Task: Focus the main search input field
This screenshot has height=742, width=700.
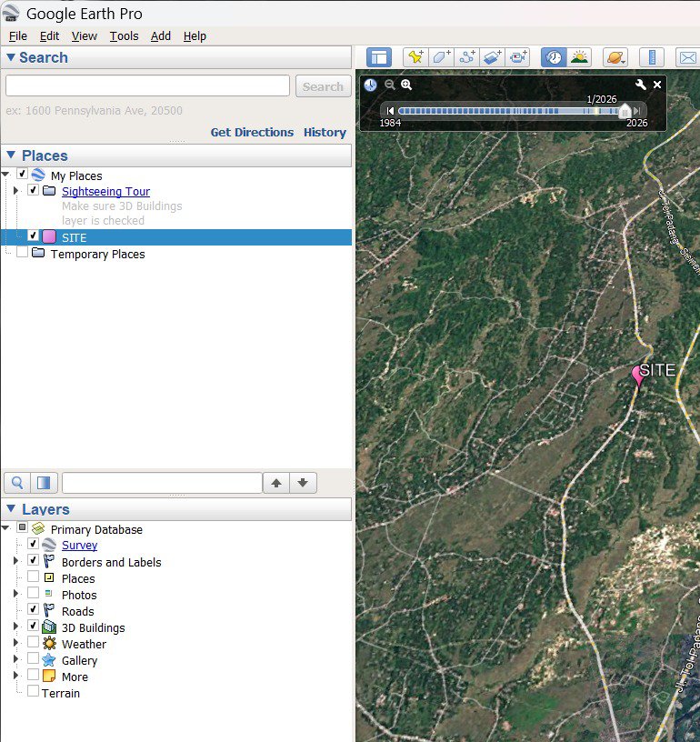Action: [147, 85]
